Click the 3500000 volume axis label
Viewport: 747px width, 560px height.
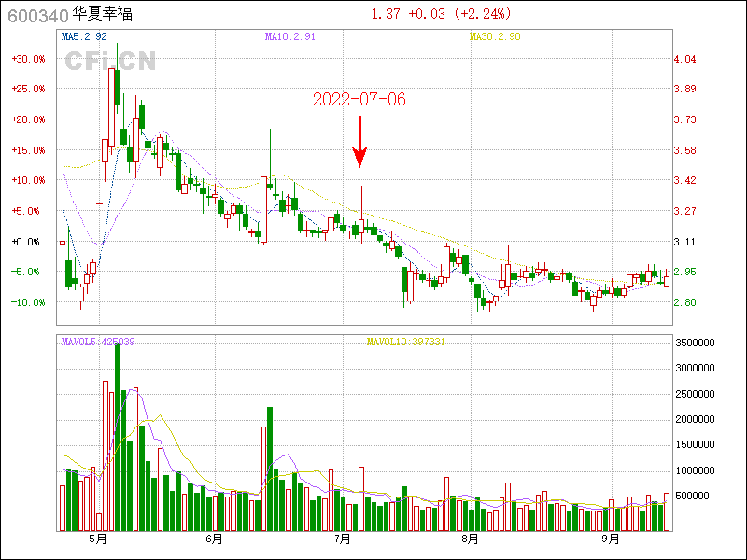(696, 343)
